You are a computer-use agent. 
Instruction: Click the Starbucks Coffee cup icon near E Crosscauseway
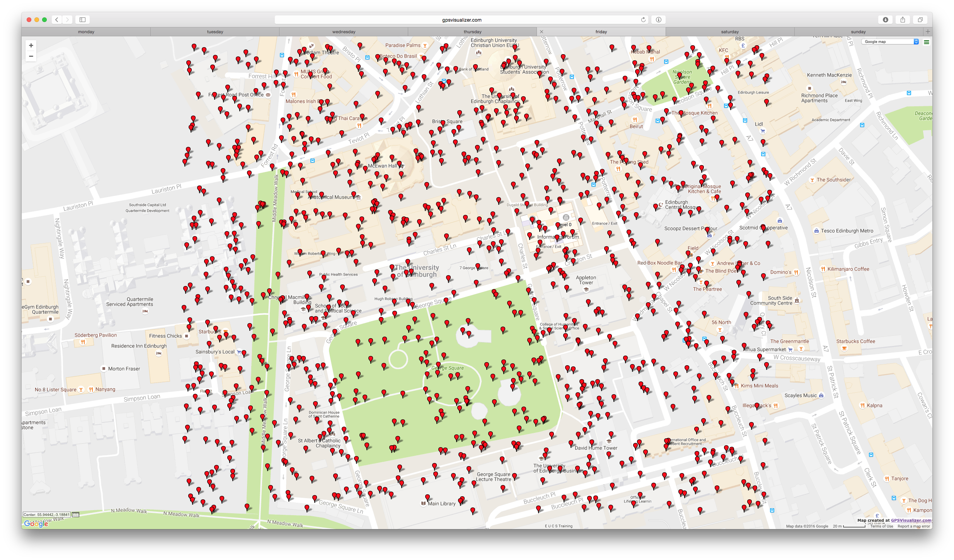coord(845,348)
